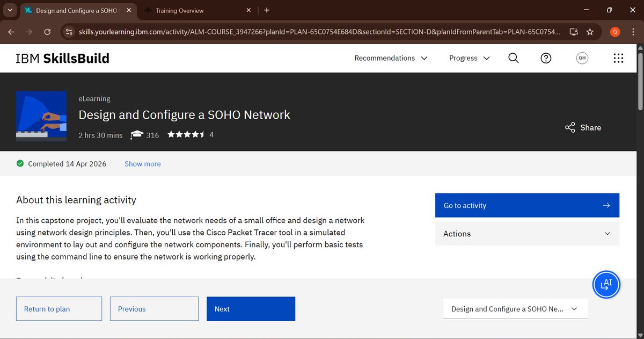Click the green completed checkmark icon

(x=20, y=163)
